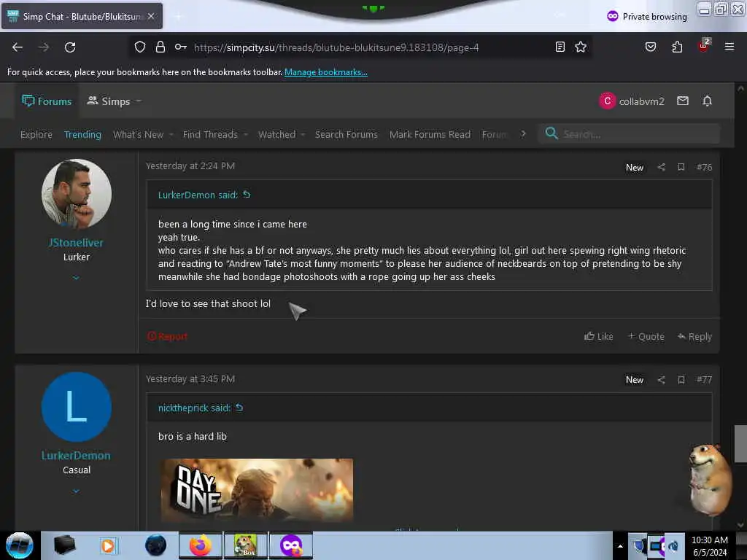Share post #77 via share icon
747x560 pixels.
(661, 379)
